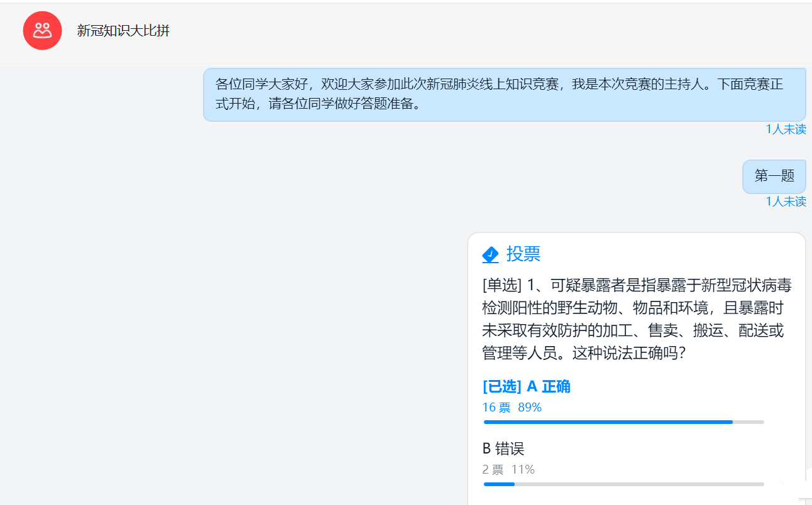Click the red group avatar icon

click(42, 30)
